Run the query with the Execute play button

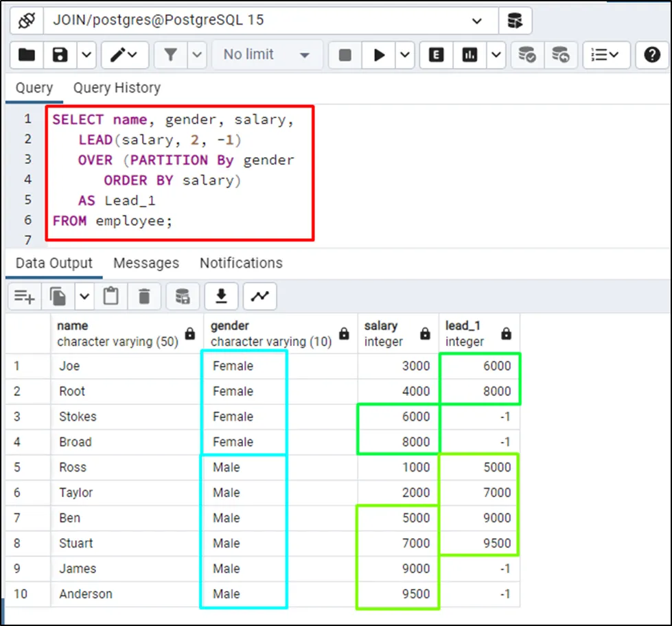tap(379, 55)
